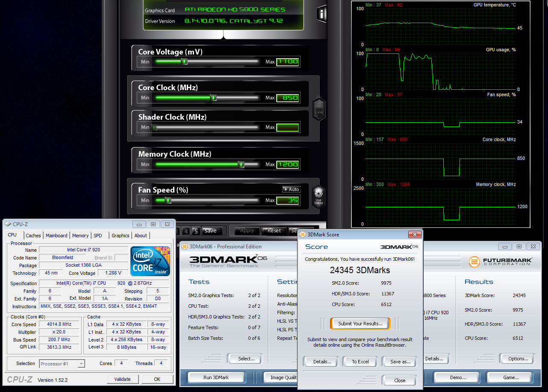Click the orange 3DMark Score title icon
The width and height of the screenshot is (548, 392).
point(303,234)
